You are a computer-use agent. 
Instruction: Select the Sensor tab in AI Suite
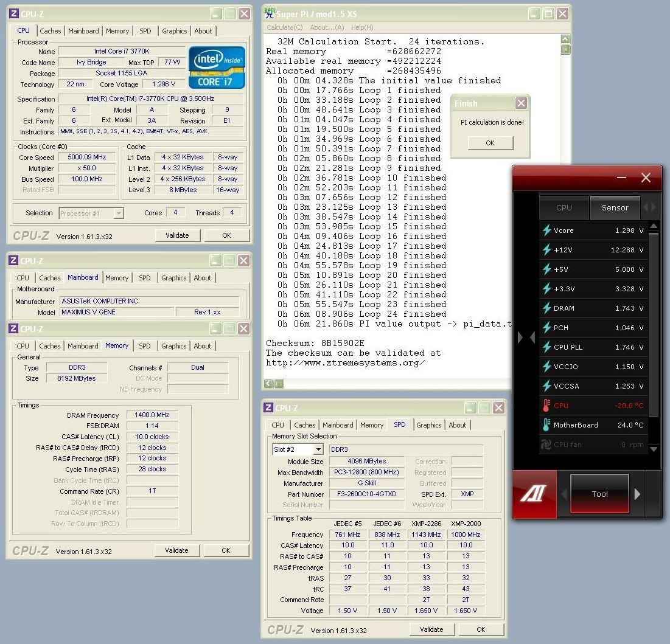[615, 207]
